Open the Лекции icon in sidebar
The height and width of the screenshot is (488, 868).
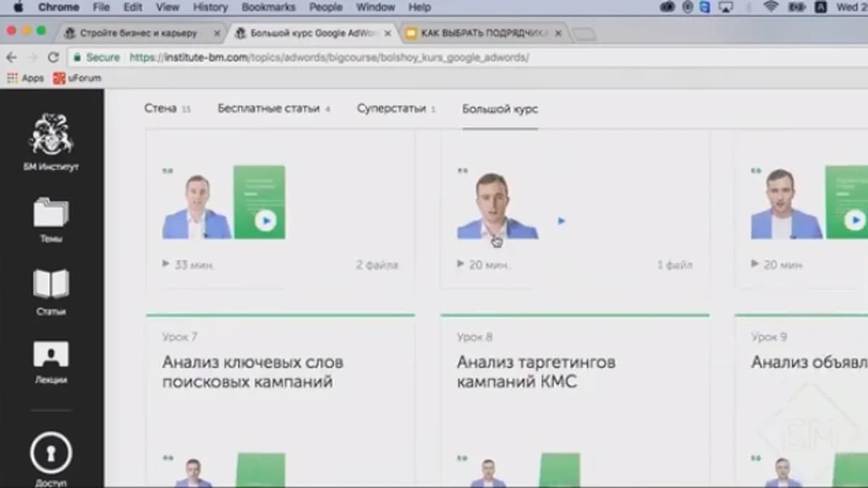point(51,354)
